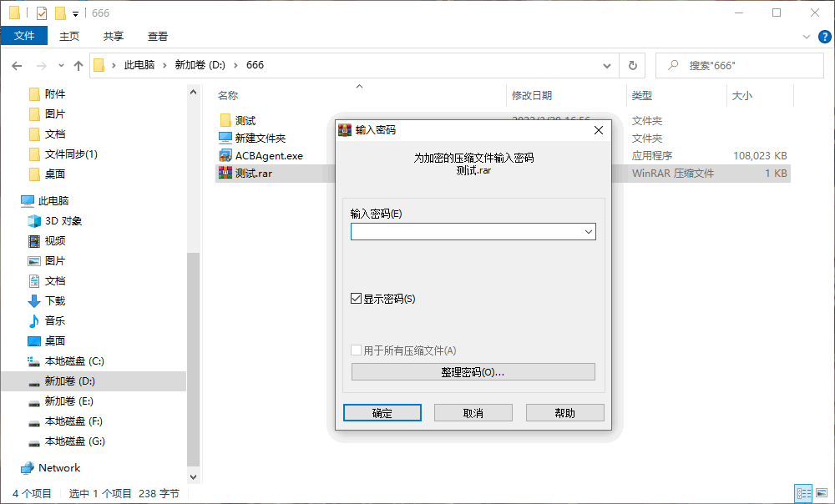Open the 文件 menu

point(25,36)
